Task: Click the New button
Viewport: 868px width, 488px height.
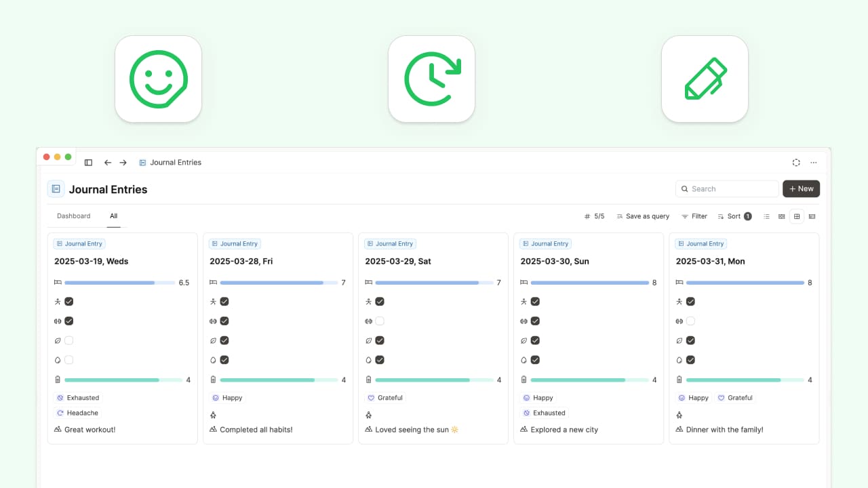Action: coord(801,189)
